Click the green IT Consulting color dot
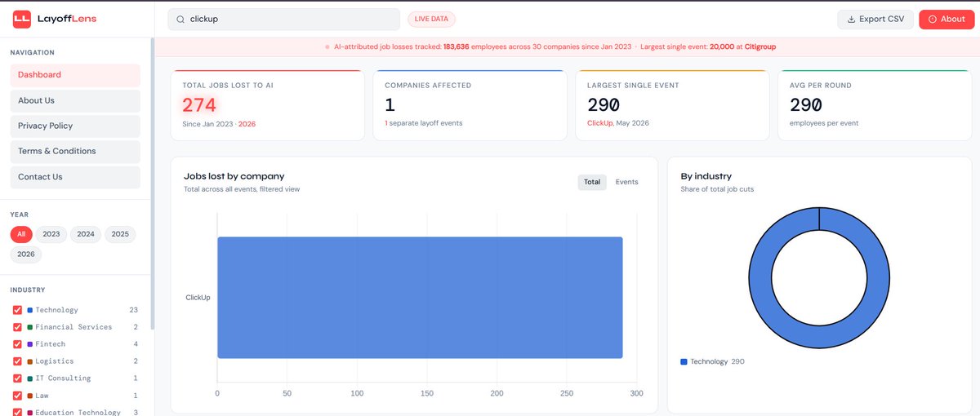The image size is (980, 416). click(x=29, y=378)
